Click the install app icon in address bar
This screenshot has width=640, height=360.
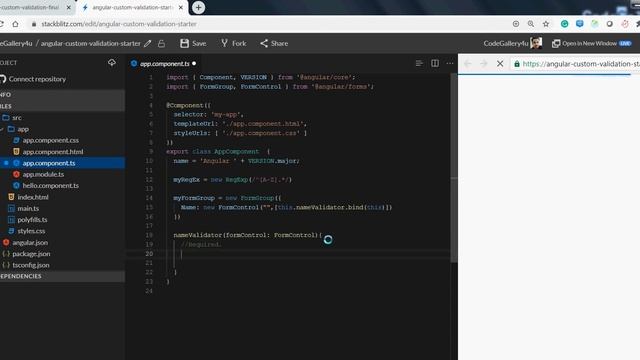[516, 24]
